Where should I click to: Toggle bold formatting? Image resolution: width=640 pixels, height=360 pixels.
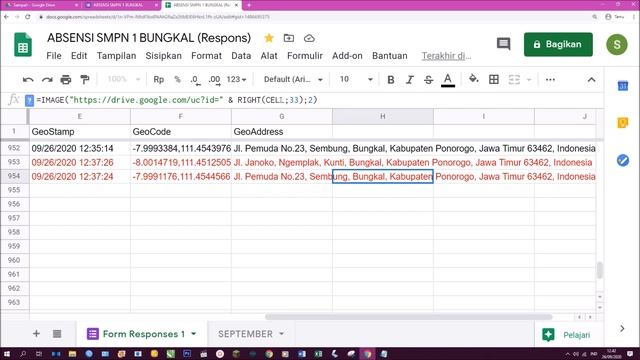391,80
